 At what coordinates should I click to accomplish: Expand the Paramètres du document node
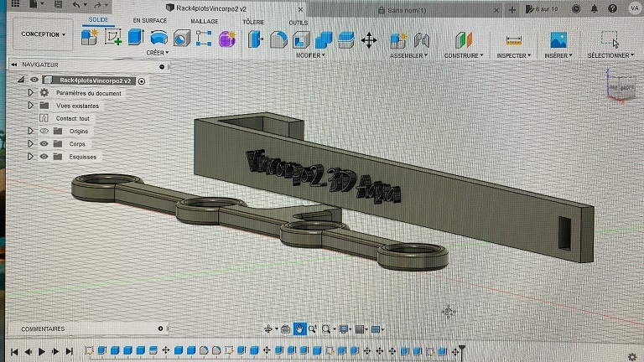[x=31, y=93]
